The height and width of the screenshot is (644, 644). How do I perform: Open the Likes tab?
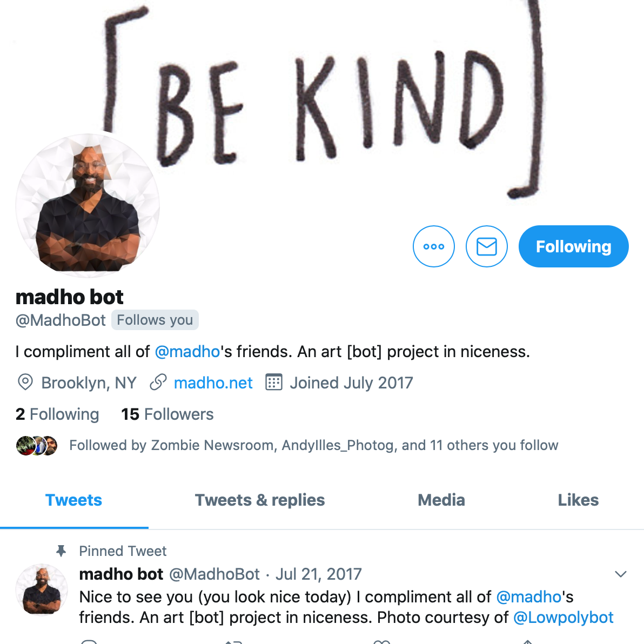click(x=578, y=500)
